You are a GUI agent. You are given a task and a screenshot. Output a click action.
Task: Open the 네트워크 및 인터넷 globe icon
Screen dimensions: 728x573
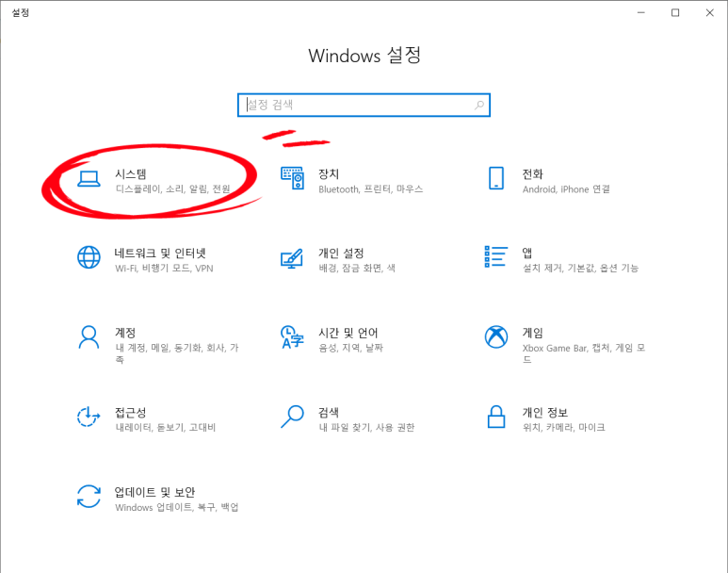(89, 257)
